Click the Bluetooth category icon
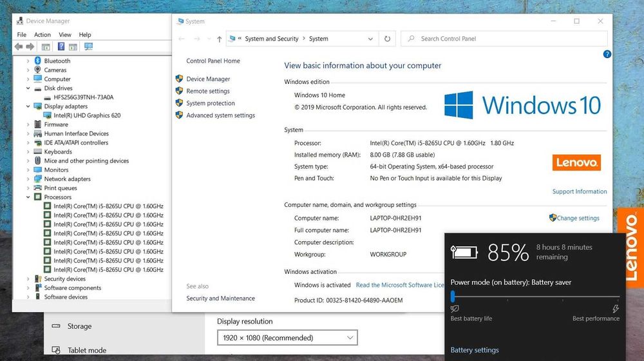 click(x=38, y=61)
